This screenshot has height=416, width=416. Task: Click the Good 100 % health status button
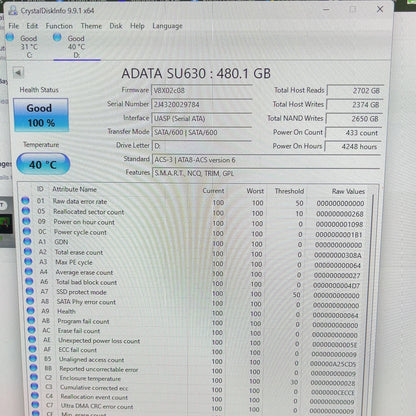coord(41,115)
